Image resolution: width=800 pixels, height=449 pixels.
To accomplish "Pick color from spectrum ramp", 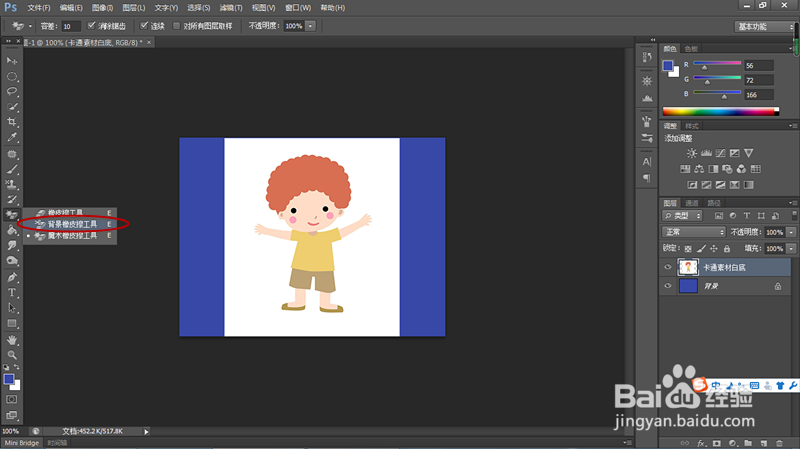I will click(x=720, y=112).
